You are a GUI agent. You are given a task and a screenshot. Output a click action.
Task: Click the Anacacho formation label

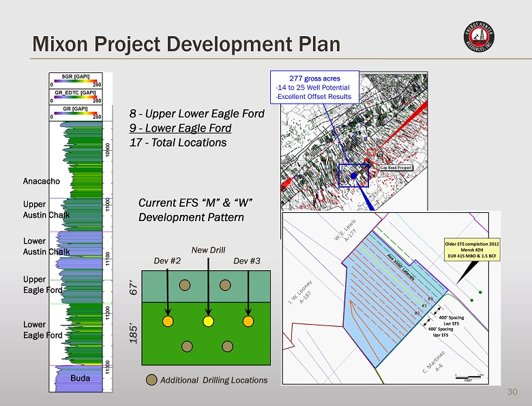click(42, 181)
